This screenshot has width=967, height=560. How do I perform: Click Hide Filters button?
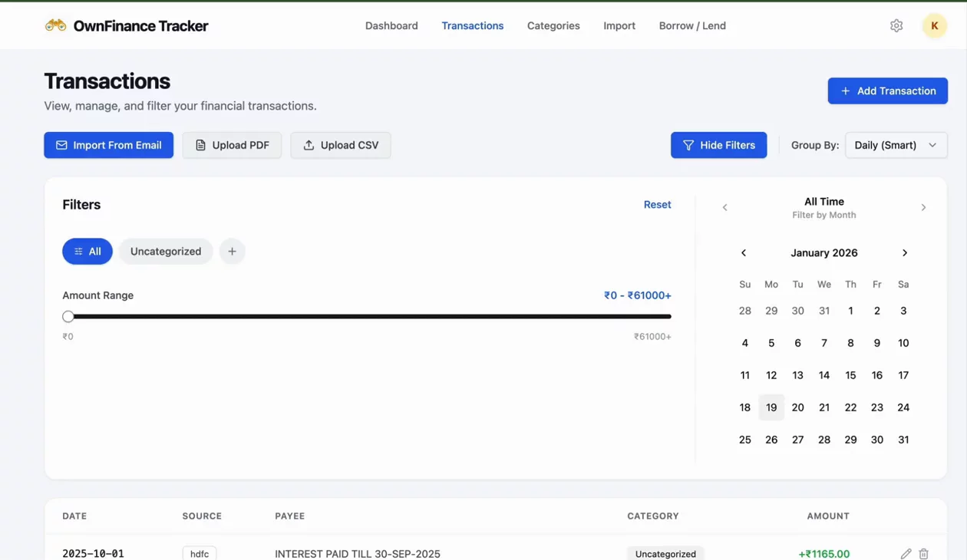click(x=718, y=145)
